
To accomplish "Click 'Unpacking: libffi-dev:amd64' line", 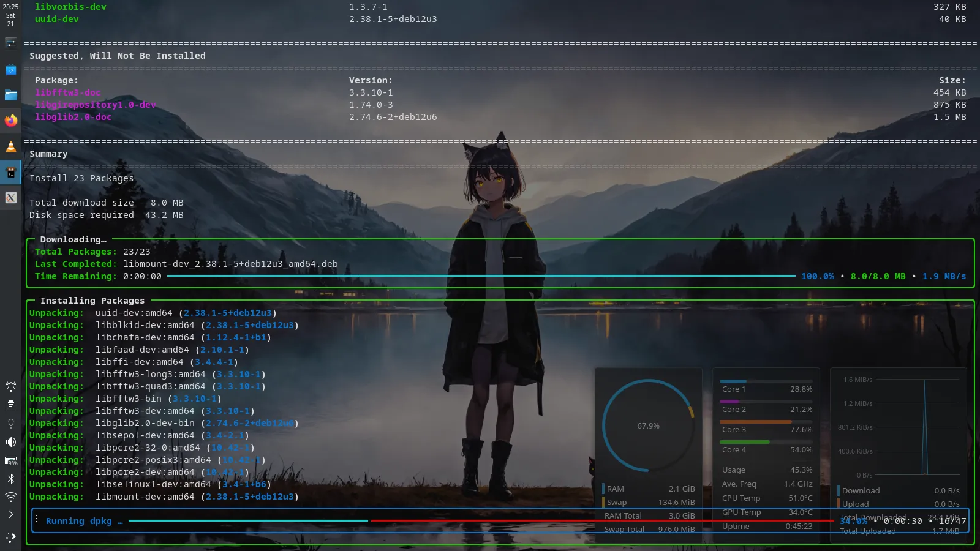I will (134, 362).
